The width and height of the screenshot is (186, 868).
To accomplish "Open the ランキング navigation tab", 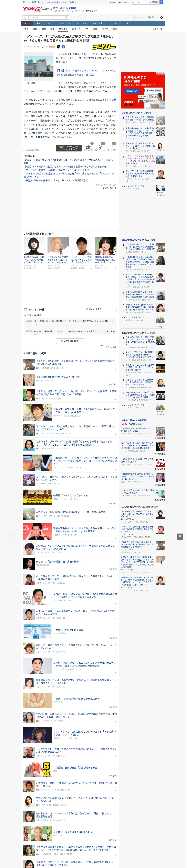I will [x=115, y=24].
